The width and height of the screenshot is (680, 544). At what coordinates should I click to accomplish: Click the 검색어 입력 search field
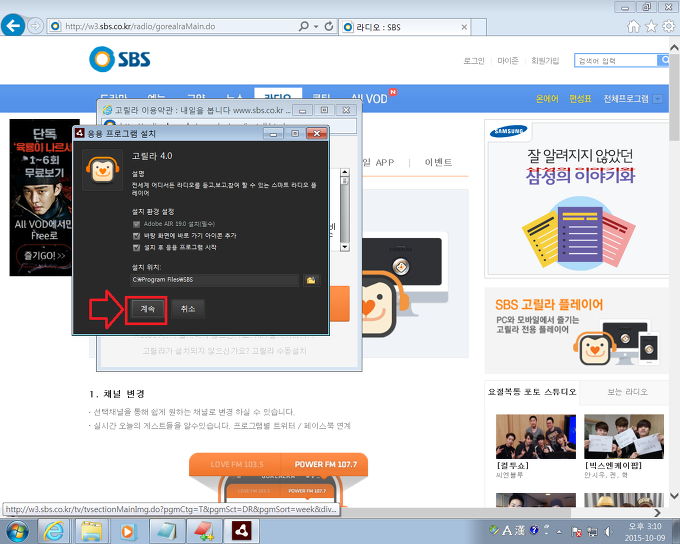pyautogui.click(x=616, y=61)
